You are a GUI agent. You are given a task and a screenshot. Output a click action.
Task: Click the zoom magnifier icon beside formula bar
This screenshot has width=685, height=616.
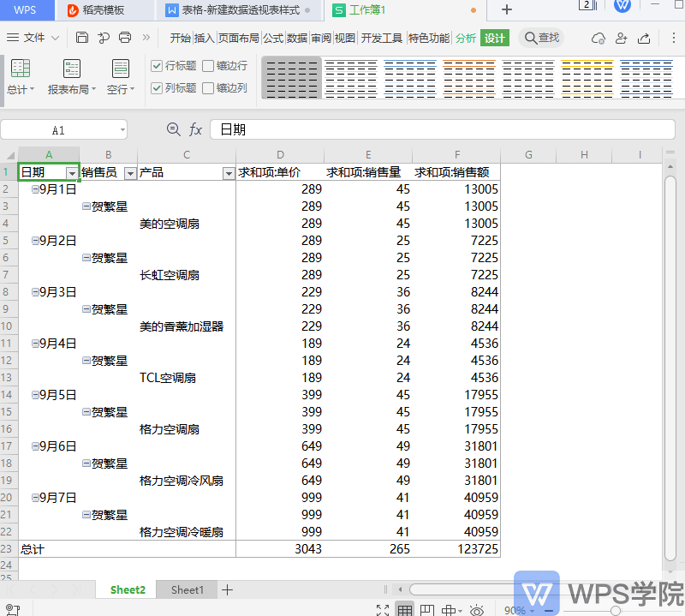[174, 129]
